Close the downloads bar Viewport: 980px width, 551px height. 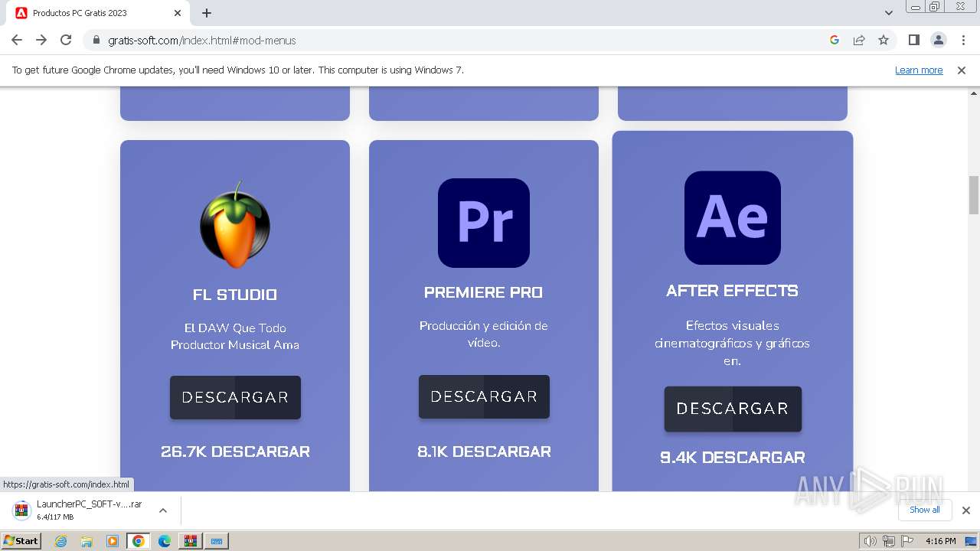tap(966, 510)
